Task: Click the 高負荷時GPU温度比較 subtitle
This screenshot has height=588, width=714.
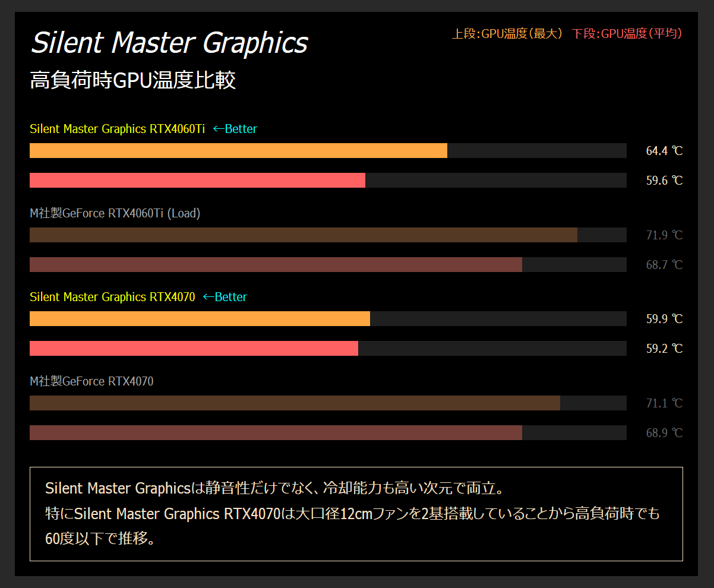Action: (133, 80)
